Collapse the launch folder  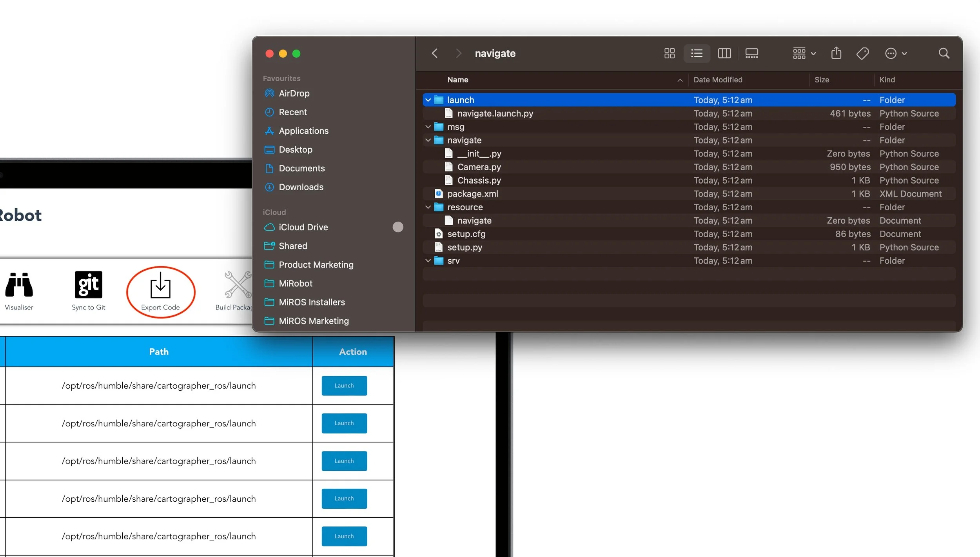[428, 100]
